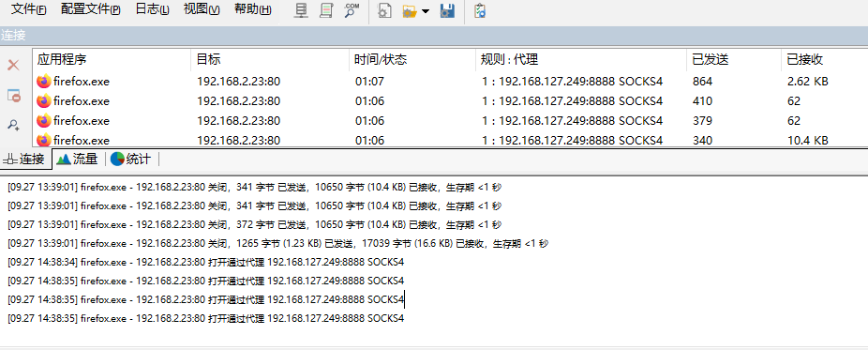Open the 文件 menu
This screenshot has height=350, width=868.
(x=29, y=9)
